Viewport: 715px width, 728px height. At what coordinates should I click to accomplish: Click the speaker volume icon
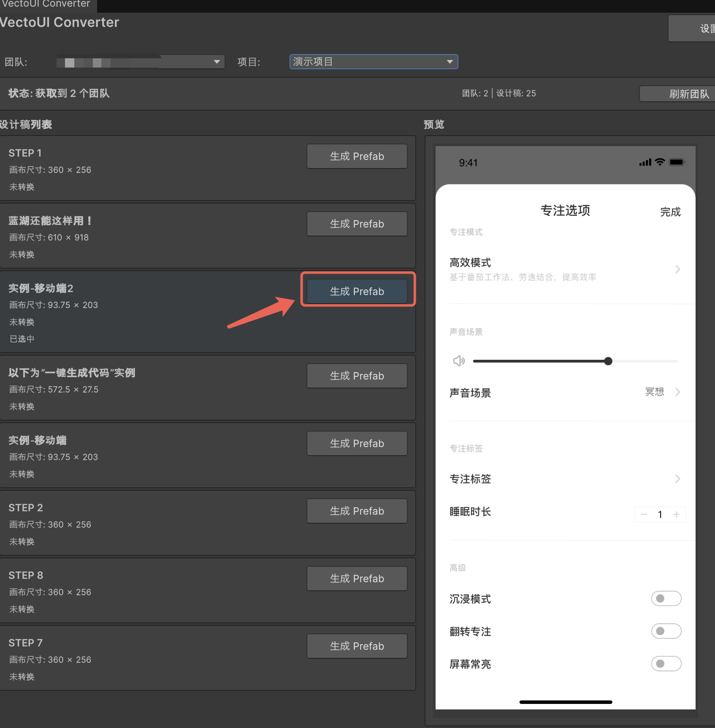(x=459, y=361)
